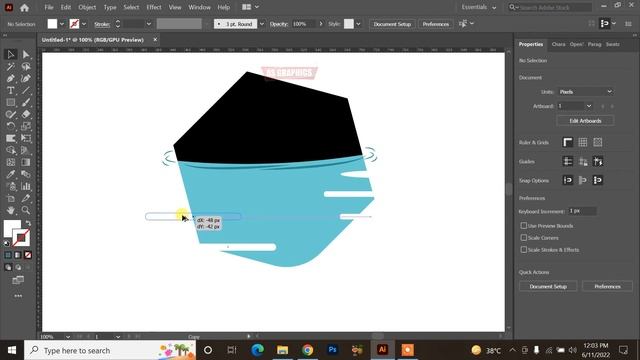Click Document Setup in control bar
Screen dimensions: 640x360
(x=392, y=24)
